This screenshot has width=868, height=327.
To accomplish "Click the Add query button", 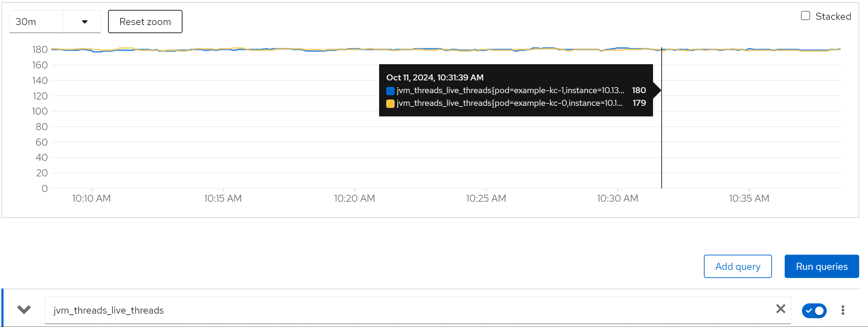I will pyautogui.click(x=737, y=266).
